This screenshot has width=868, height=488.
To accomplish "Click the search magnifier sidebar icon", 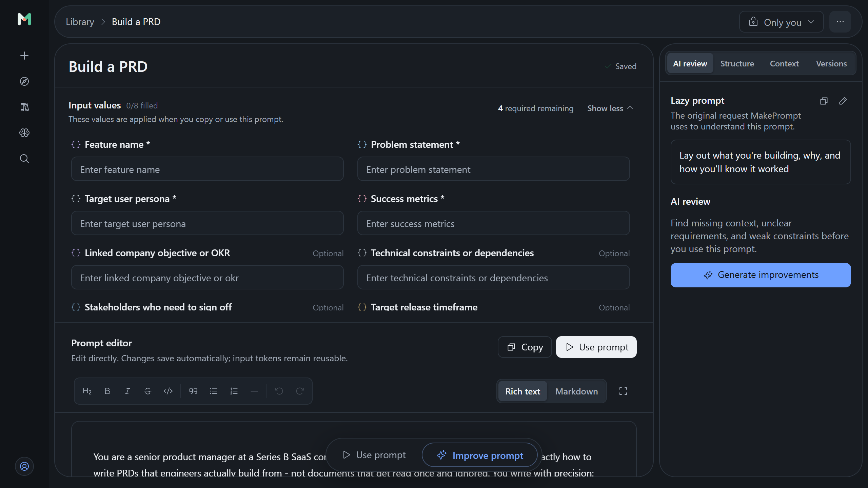I will click(x=24, y=159).
